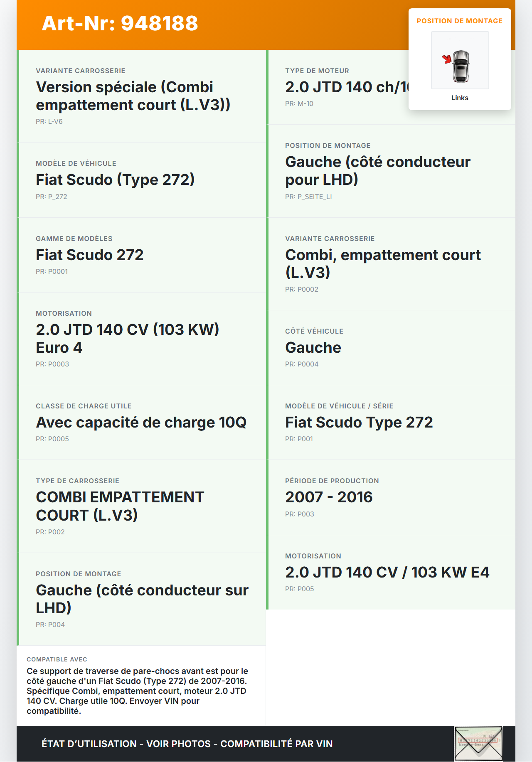Click the Gauche (côté conducteur pour LHD) entry
Screen dimensions: 532x762
(x=377, y=171)
